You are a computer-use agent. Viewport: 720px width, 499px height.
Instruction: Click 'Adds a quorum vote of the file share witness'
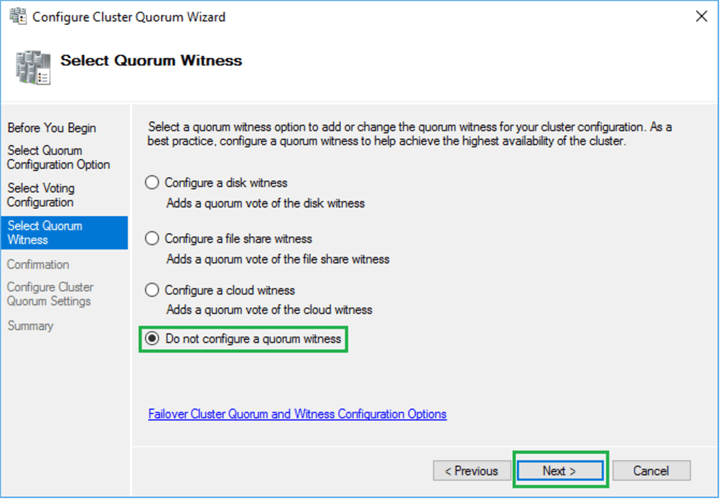[x=278, y=259]
